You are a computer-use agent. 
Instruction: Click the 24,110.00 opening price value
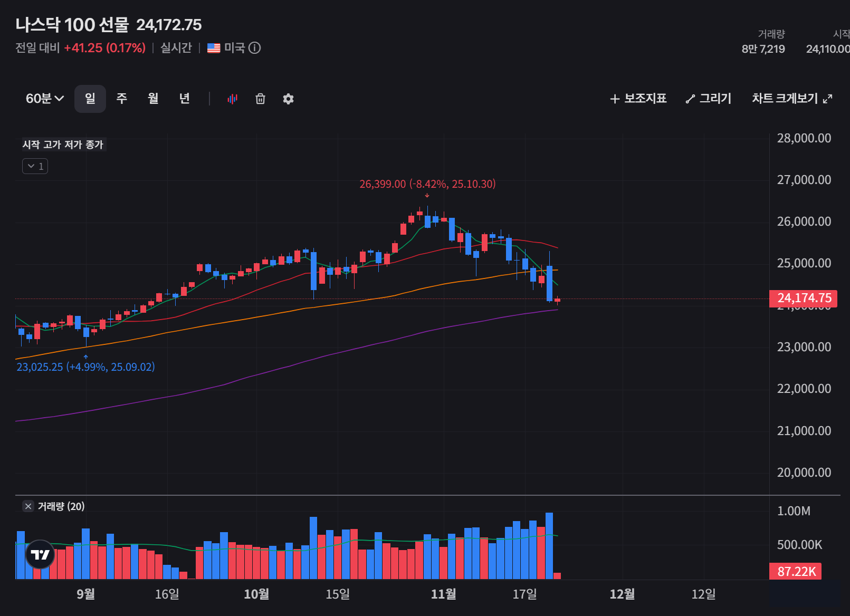pos(828,49)
